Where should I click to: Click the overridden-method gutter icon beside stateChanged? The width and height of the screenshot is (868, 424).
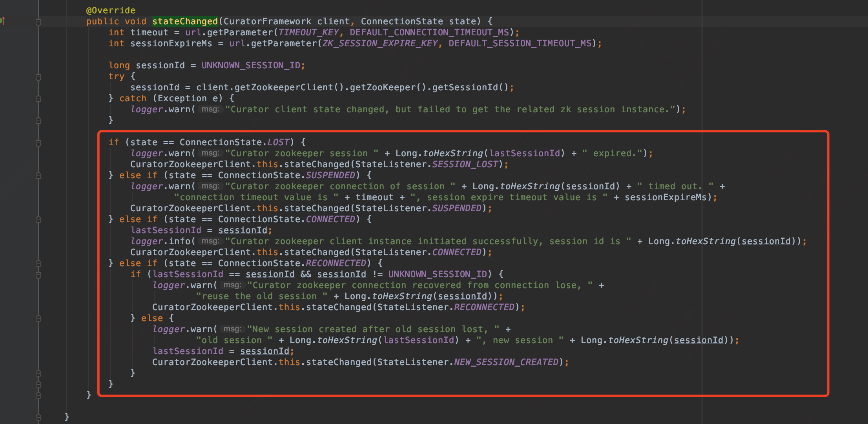tap(2, 21)
